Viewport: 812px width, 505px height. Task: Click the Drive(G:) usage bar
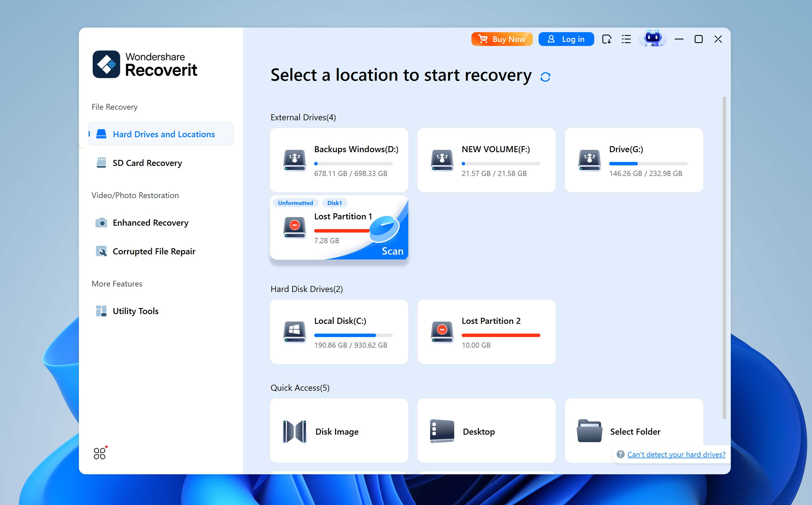coord(648,164)
